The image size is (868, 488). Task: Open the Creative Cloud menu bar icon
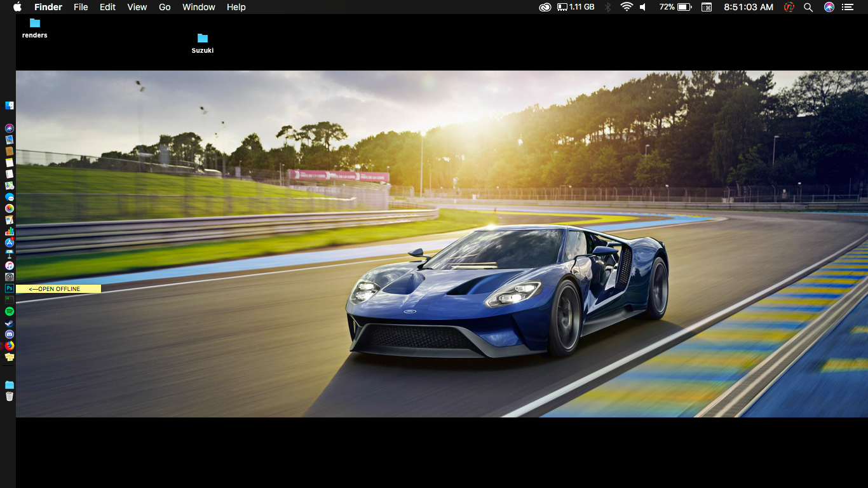click(545, 7)
